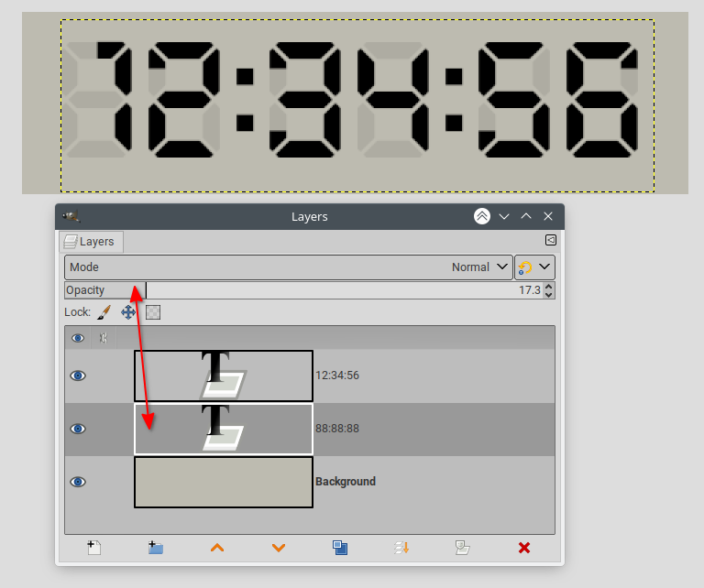This screenshot has width=704, height=588.
Task: Duplicate the selected layer
Action: (340, 548)
